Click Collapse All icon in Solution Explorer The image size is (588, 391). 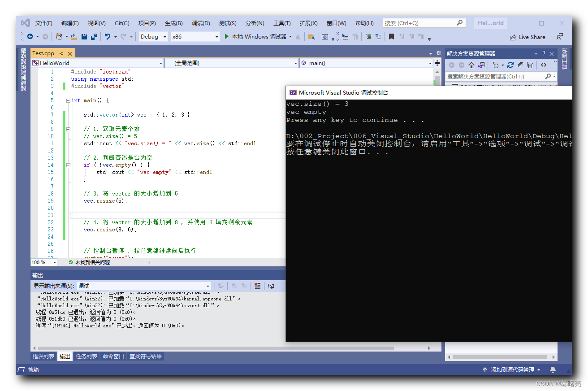tap(520, 65)
